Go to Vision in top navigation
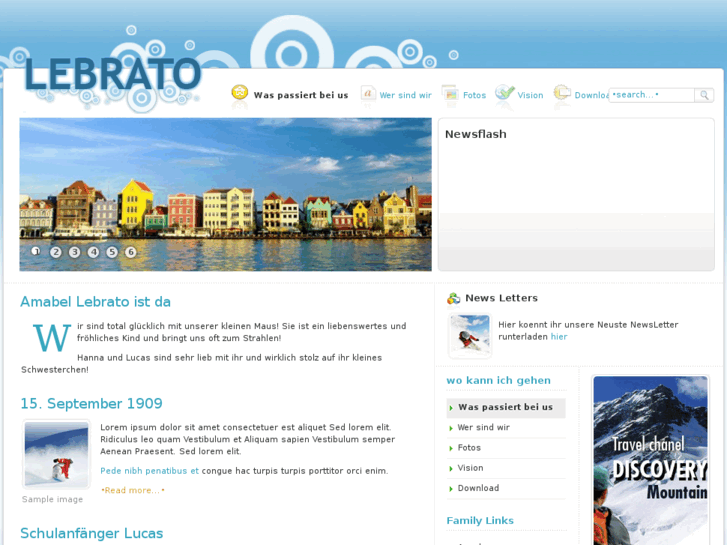This screenshot has width=727, height=545. point(530,95)
